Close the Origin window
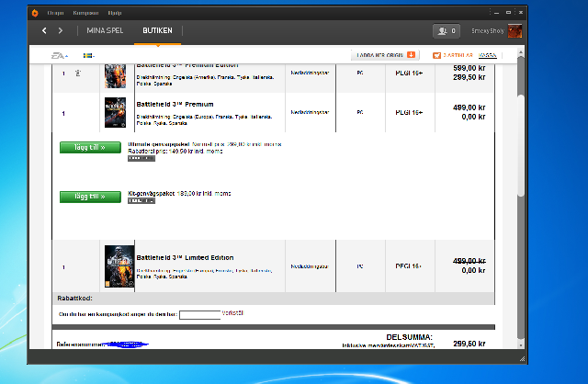This screenshot has width=588, height=384. (x=521, y=13)
